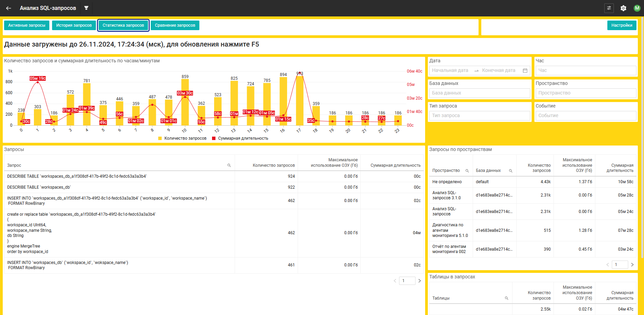Open the sliders adjustment icon in header

tap(609, 8)
